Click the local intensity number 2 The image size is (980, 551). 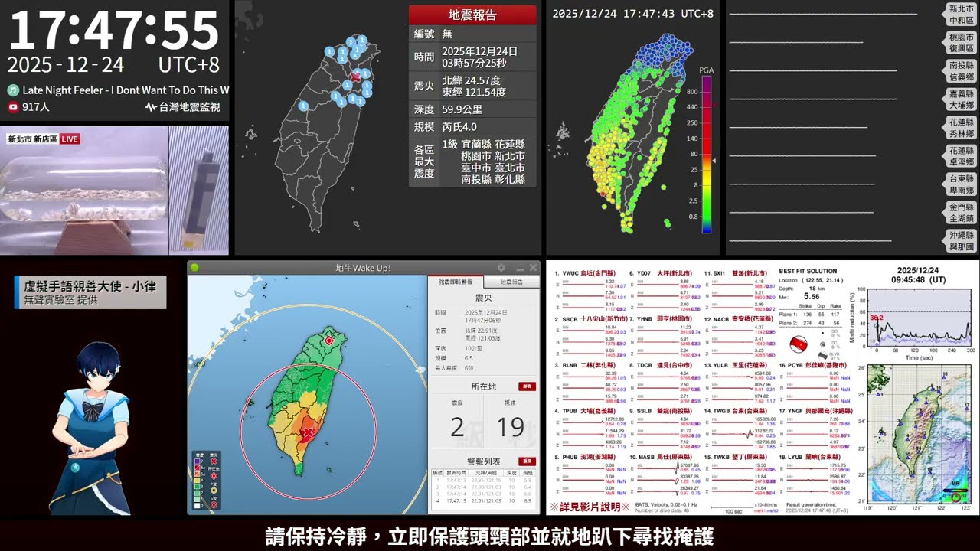tap(457, 427)
